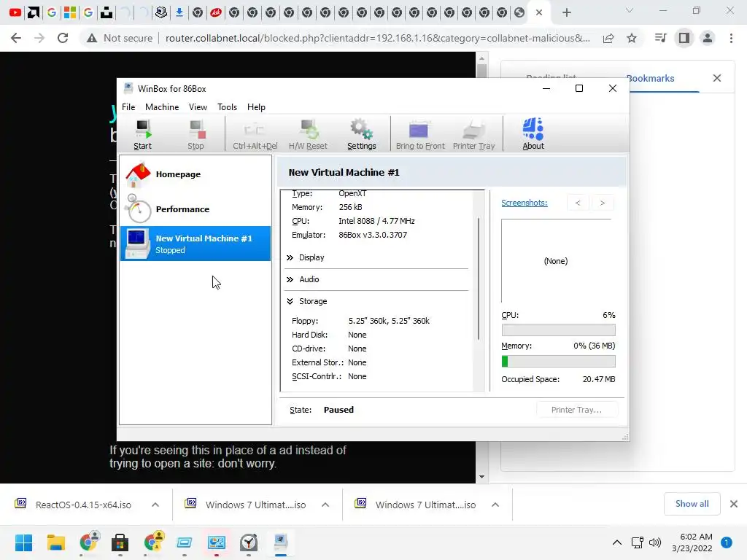
Task: Open the Tools menu
Action: (x=227, y=107)
